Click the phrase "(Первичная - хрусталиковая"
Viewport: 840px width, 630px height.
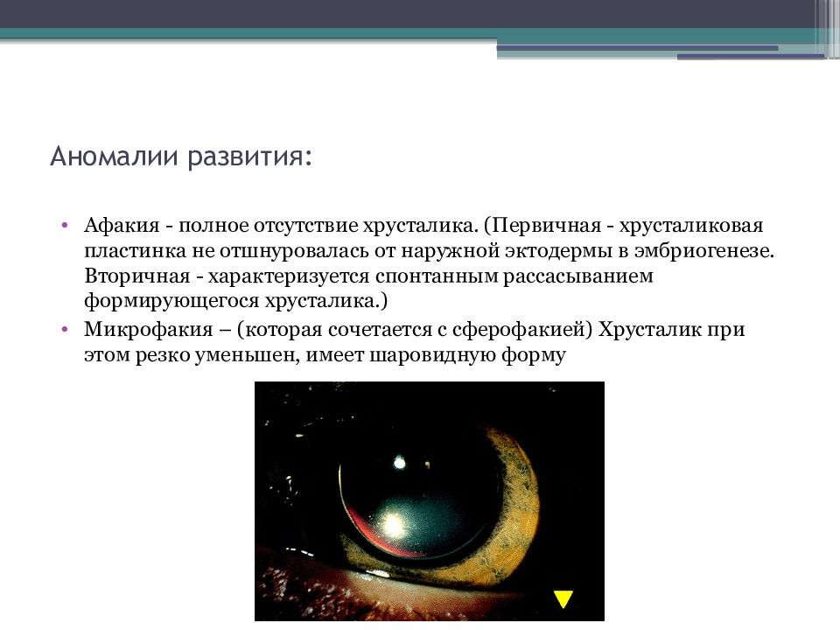click(x=623, y=226)
